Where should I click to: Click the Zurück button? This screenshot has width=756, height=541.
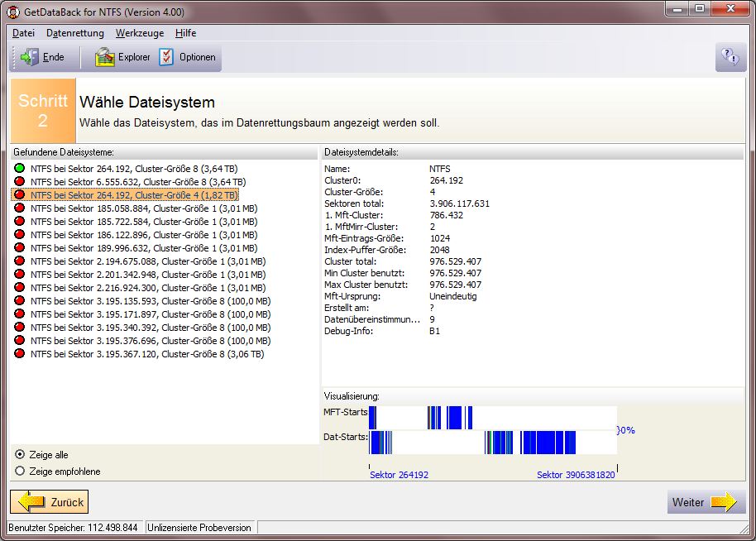[x=49, y=502]
